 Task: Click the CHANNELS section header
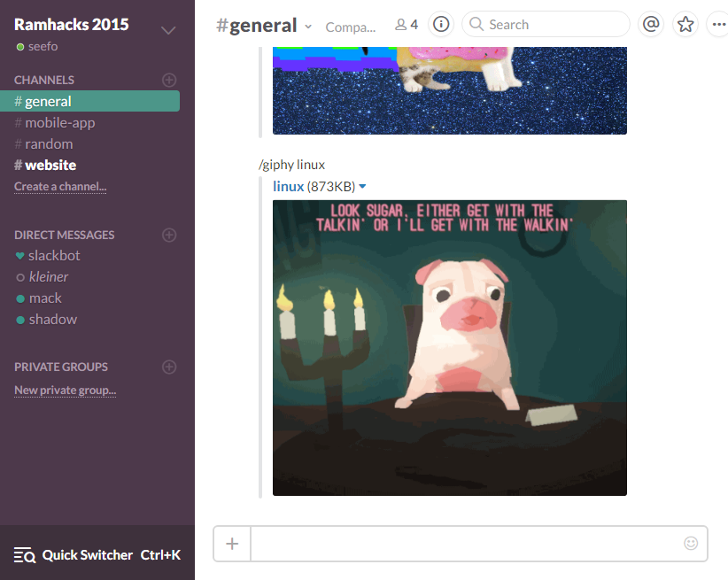[x=44, y=80]
